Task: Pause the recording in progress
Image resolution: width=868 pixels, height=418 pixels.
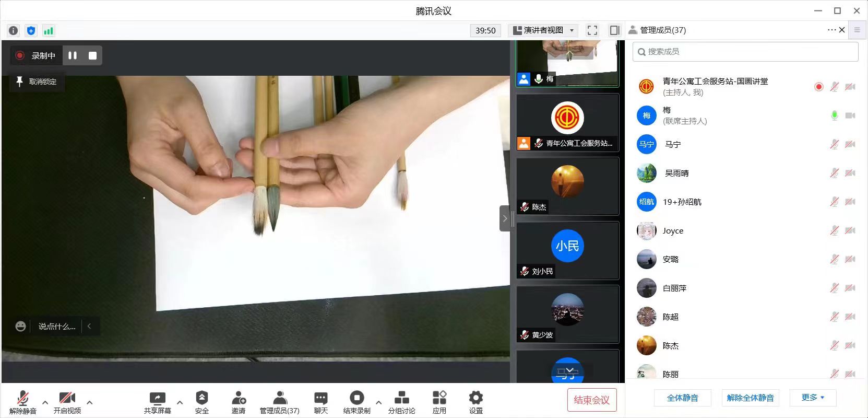Action: (x=73, y=55)
